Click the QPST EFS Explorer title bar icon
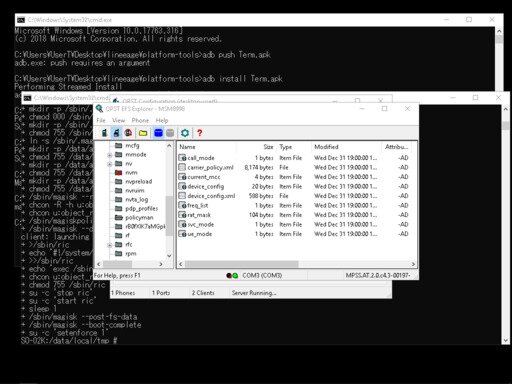 tap(99, 109)
